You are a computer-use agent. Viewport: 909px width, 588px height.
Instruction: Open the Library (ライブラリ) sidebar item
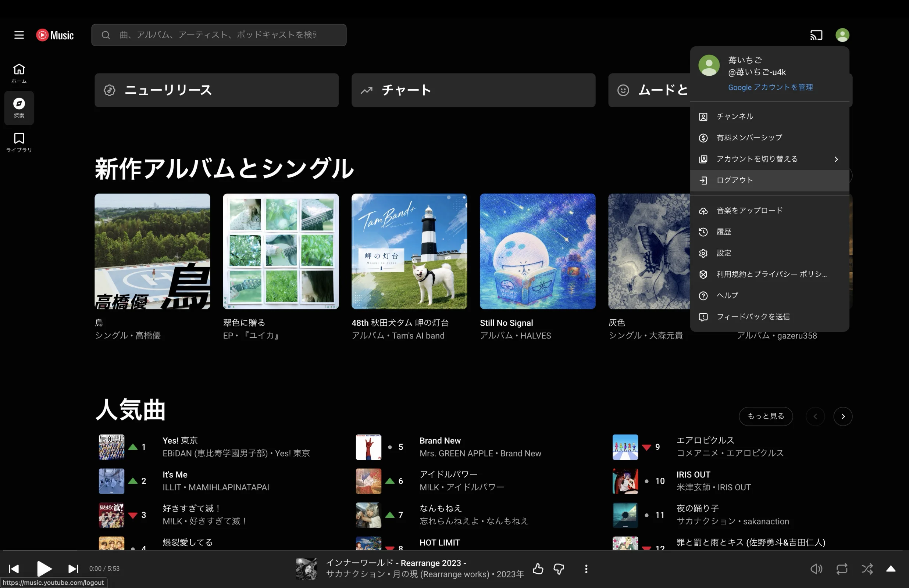point(19,143)
